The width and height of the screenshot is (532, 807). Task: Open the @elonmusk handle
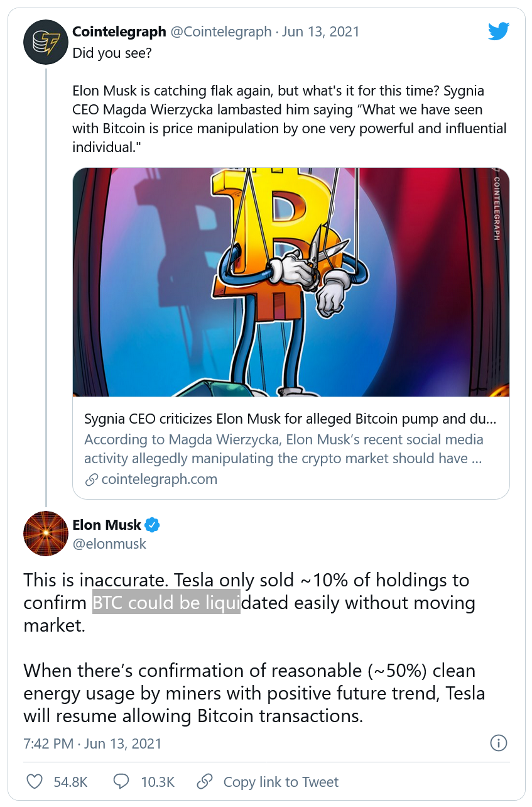(x=109, y=544)
